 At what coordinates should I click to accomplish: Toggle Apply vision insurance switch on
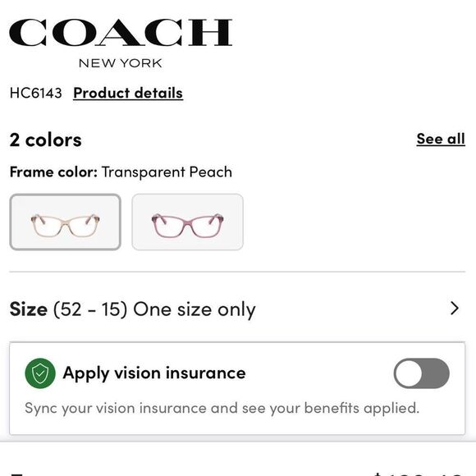coord(421,373)
